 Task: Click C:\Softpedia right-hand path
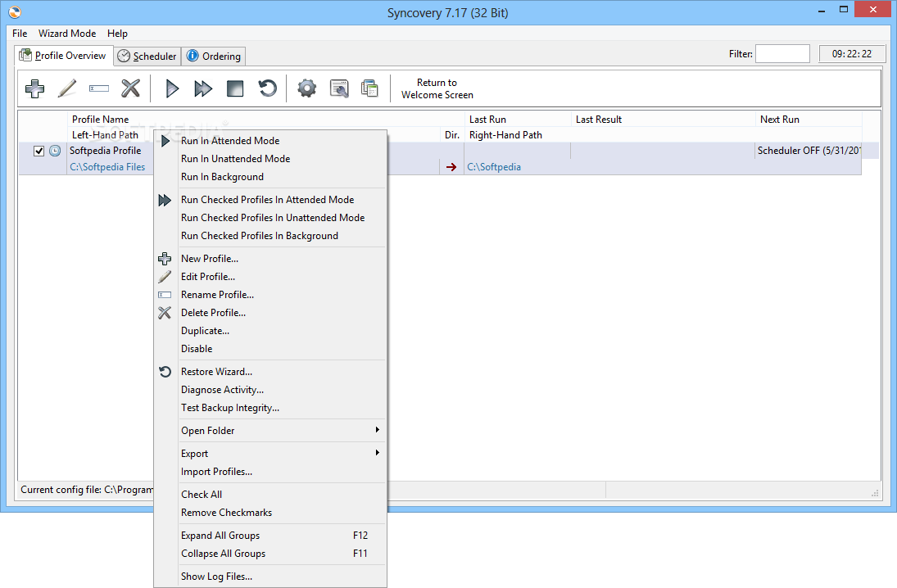(494, 167)
